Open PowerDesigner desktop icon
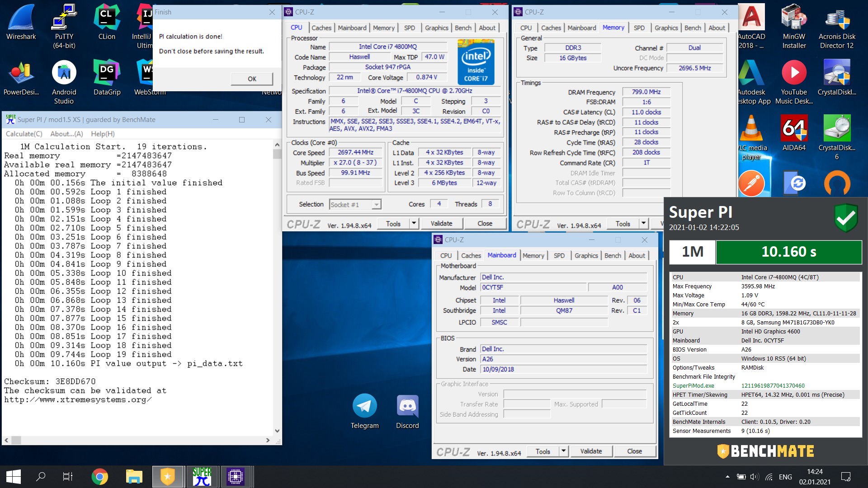The height and width of the screenshot is (488, 868). (x=21, y=78)
